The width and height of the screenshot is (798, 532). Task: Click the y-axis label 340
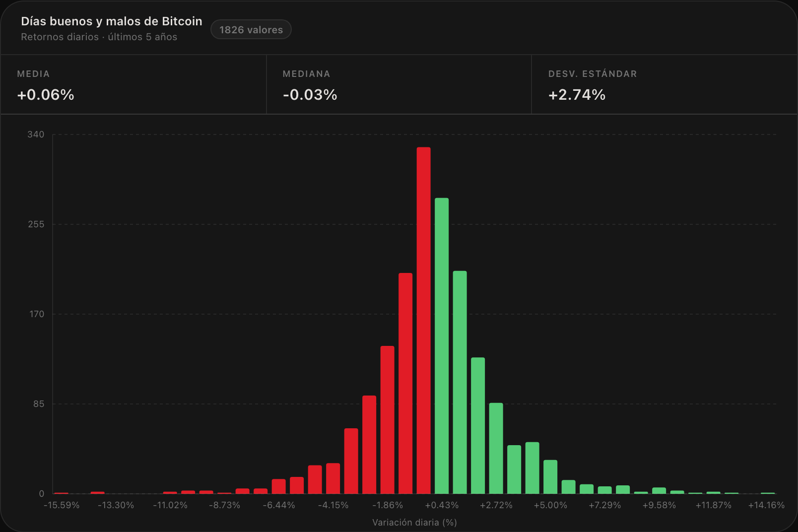[36, 134]
